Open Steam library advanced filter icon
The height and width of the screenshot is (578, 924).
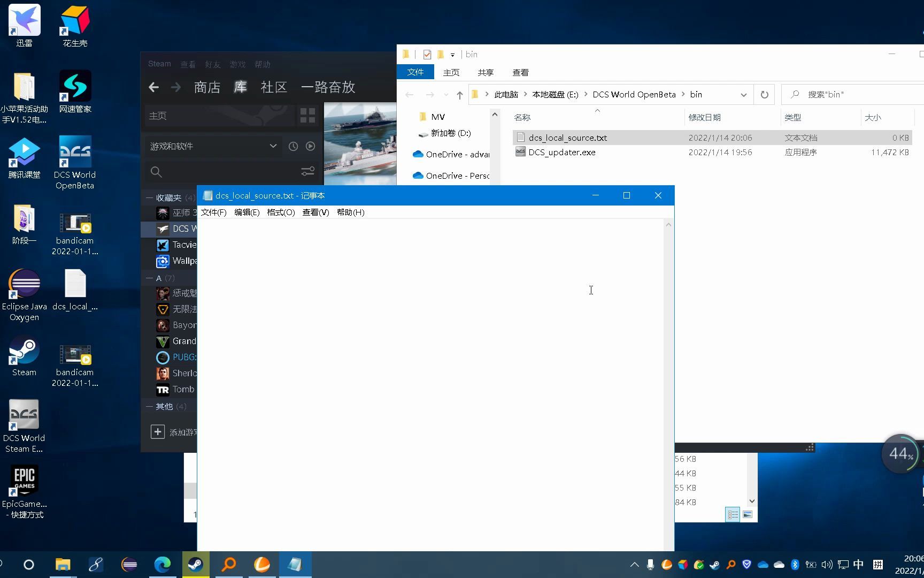307,171
